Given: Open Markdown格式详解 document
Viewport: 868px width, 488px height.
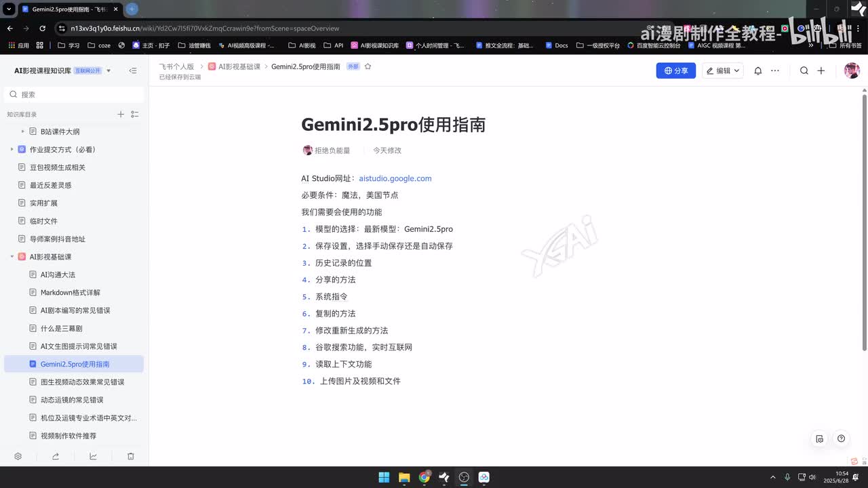Looking at the screenshot, I should (x=70, y=293).
